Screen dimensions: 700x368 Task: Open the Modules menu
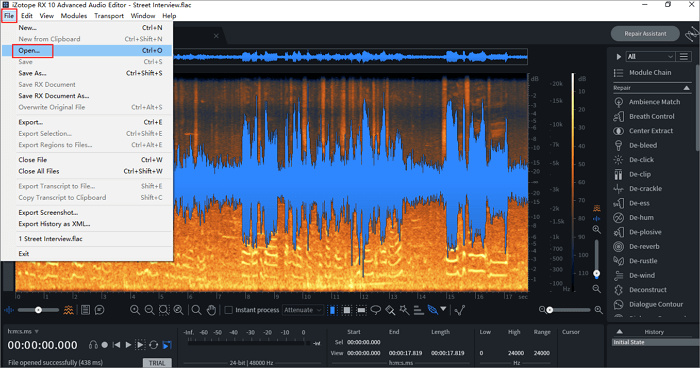(x=74, y=16)
